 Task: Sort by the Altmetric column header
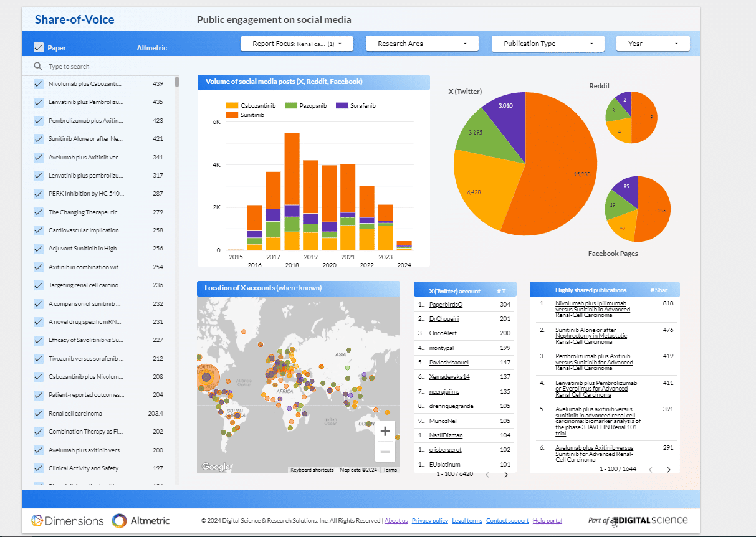pyautogui.click(x=151, y=48)
